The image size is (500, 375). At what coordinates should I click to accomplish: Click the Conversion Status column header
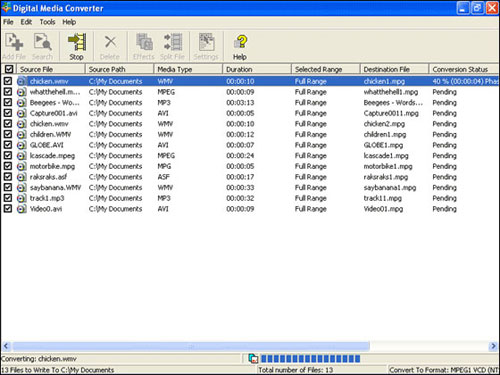(x=464, y=69)
